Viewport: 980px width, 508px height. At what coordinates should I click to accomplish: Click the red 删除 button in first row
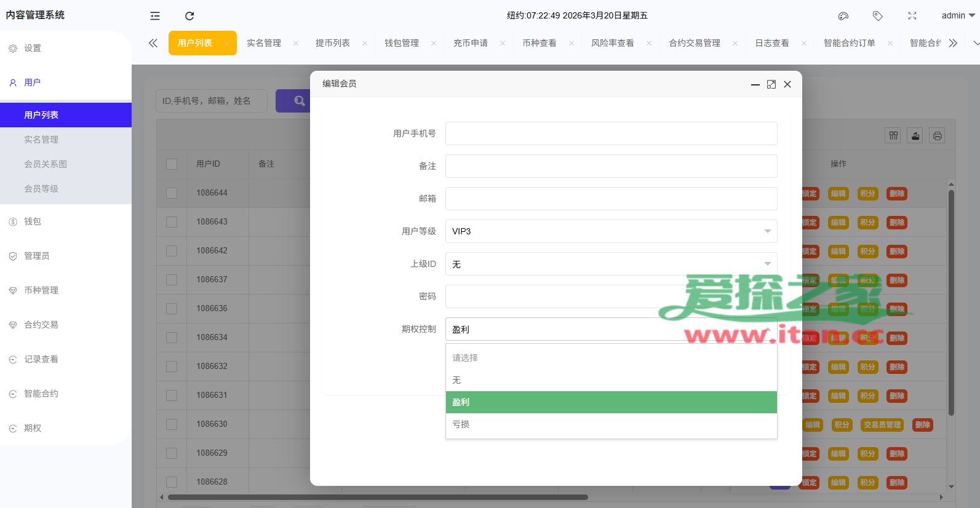point(896,194)
